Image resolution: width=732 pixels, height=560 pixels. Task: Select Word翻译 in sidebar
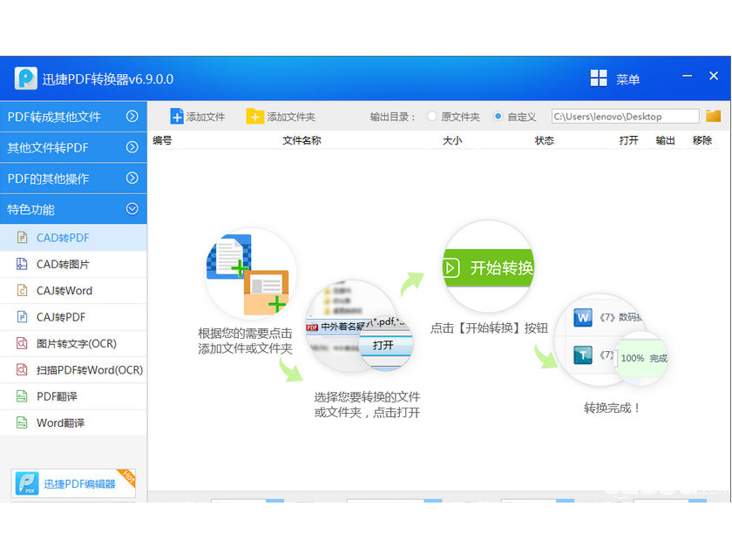[73, 422]
